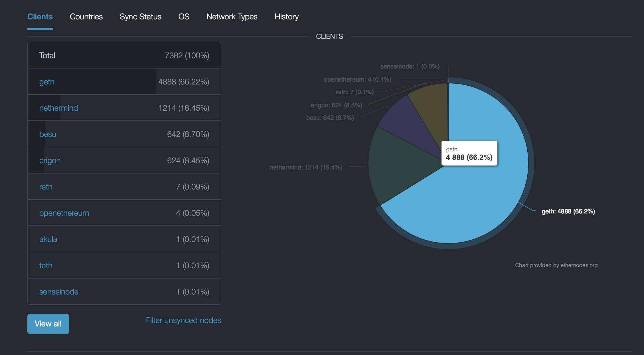Click the View all button
Screen dimensions: 644x355
coord(48,324)
